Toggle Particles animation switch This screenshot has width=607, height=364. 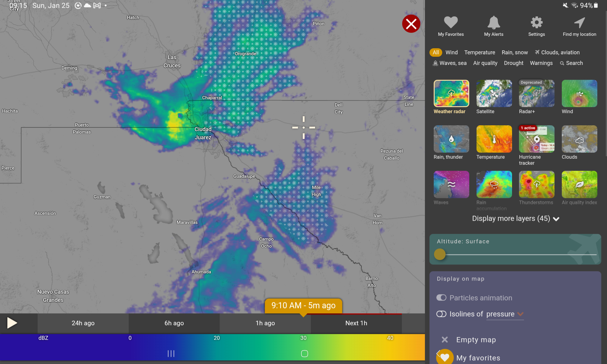point(441,298)
